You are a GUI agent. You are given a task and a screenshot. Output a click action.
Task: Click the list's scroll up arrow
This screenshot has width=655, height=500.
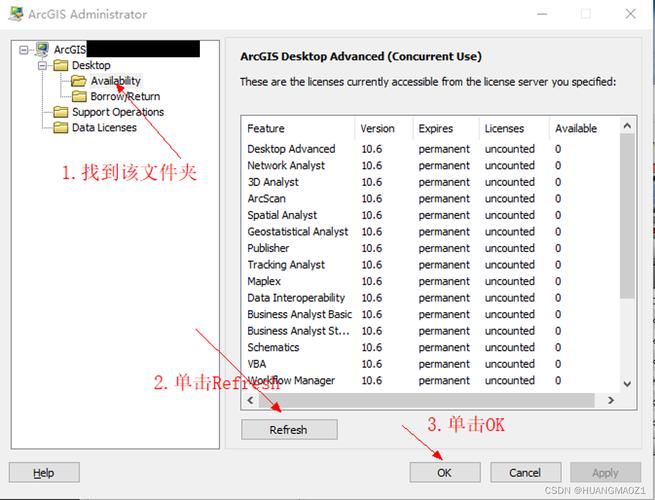click(627, 125)
